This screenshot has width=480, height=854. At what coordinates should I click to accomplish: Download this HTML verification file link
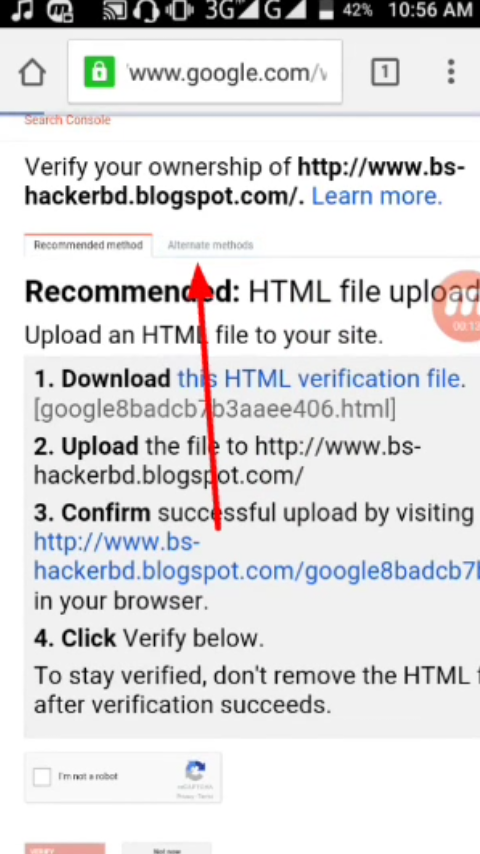[321, 379]
